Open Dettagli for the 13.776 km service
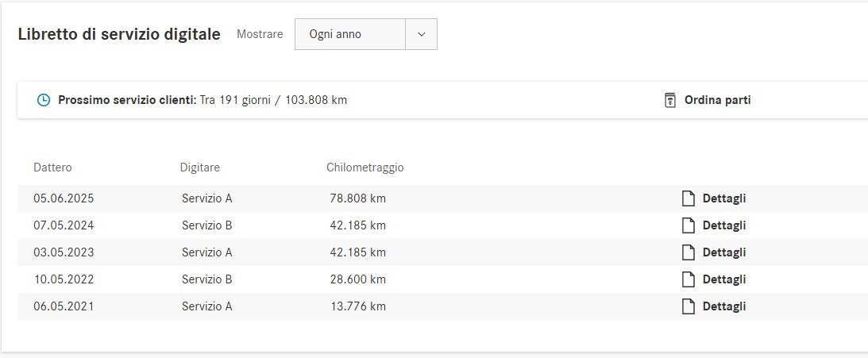The width and height of the screenshot is (868, 358). point(723,306)
